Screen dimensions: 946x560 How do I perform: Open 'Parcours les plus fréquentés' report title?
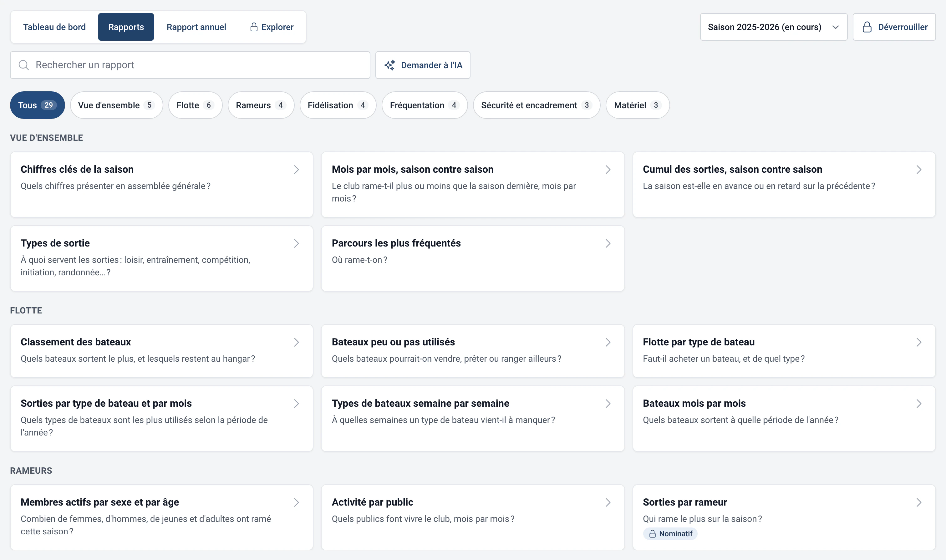click(x=396, y=243)
